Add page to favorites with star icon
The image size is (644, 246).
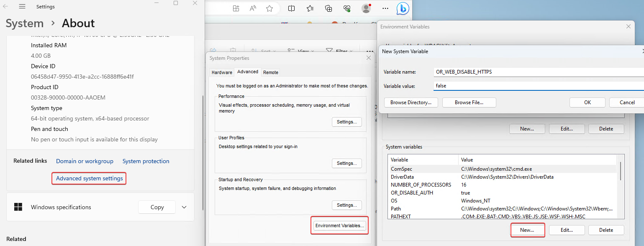[269, 8]
